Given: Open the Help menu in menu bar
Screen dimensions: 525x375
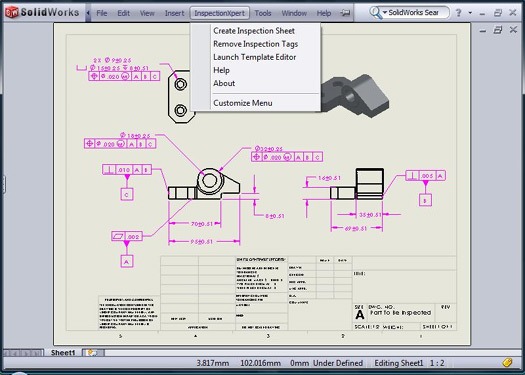Looking at the screenshot, I should point(324,13).
